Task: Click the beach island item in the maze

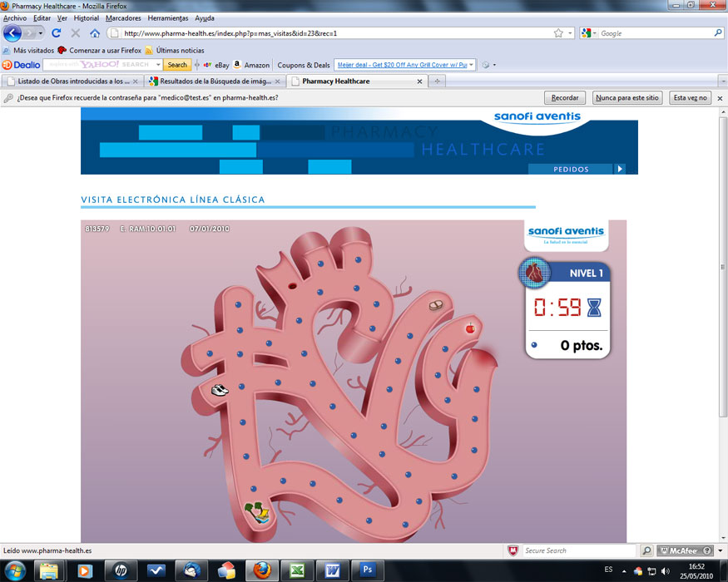Action: pos(257,512)
